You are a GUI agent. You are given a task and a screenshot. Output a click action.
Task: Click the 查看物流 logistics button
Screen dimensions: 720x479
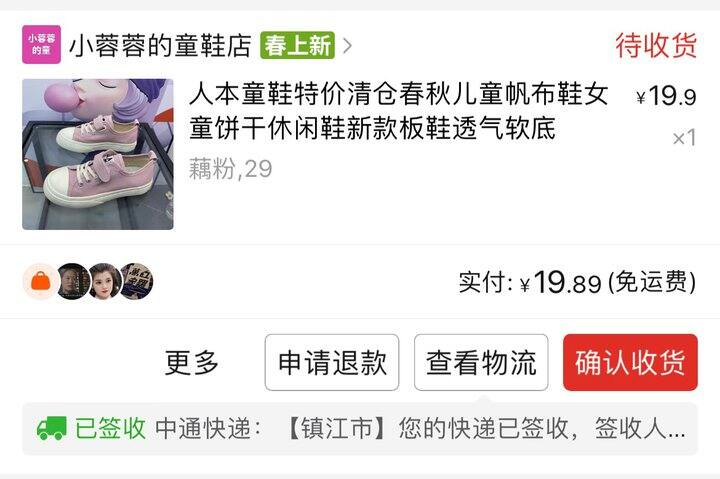481,362
